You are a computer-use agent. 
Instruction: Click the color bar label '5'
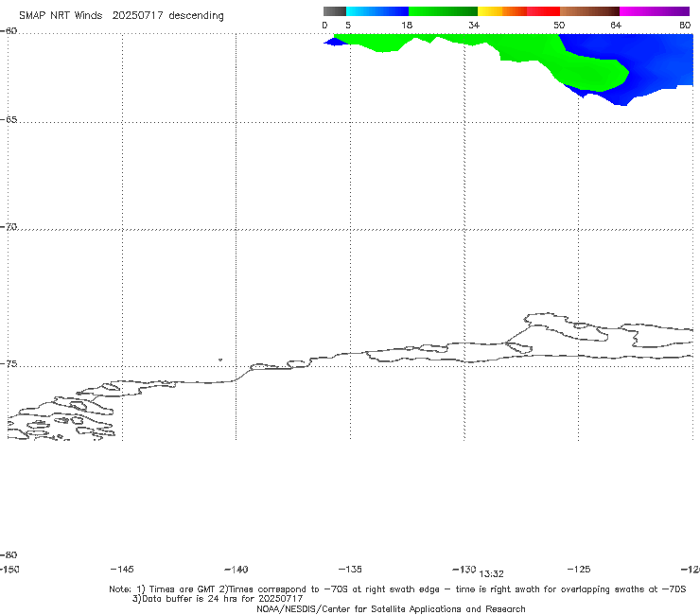348,25
